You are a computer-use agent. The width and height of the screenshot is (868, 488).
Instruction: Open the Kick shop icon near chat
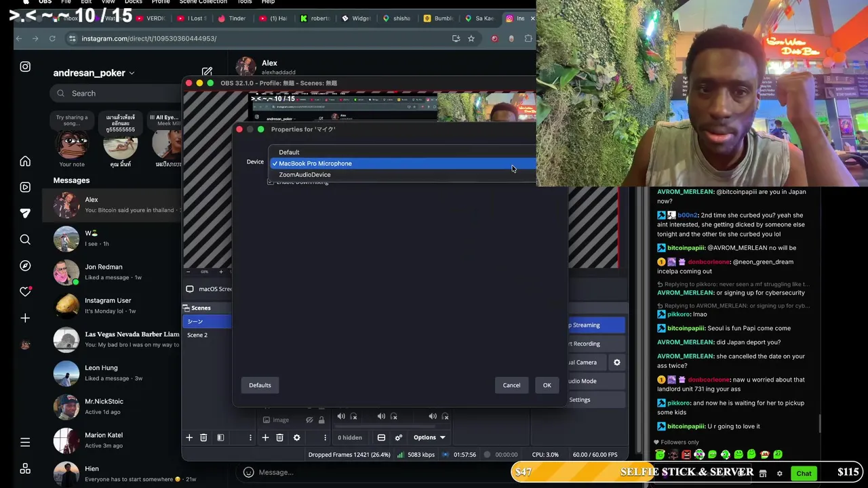763,474
